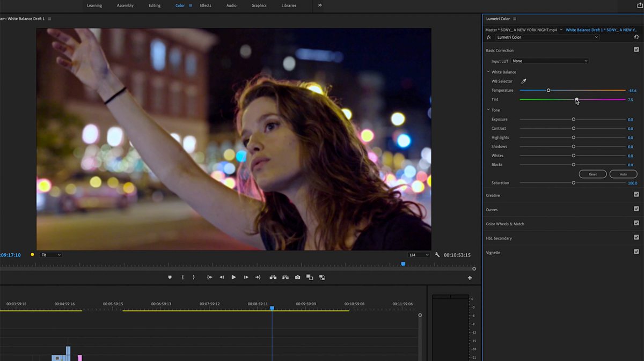Select the WB Selector eyedropper tool

pos(524,81)
